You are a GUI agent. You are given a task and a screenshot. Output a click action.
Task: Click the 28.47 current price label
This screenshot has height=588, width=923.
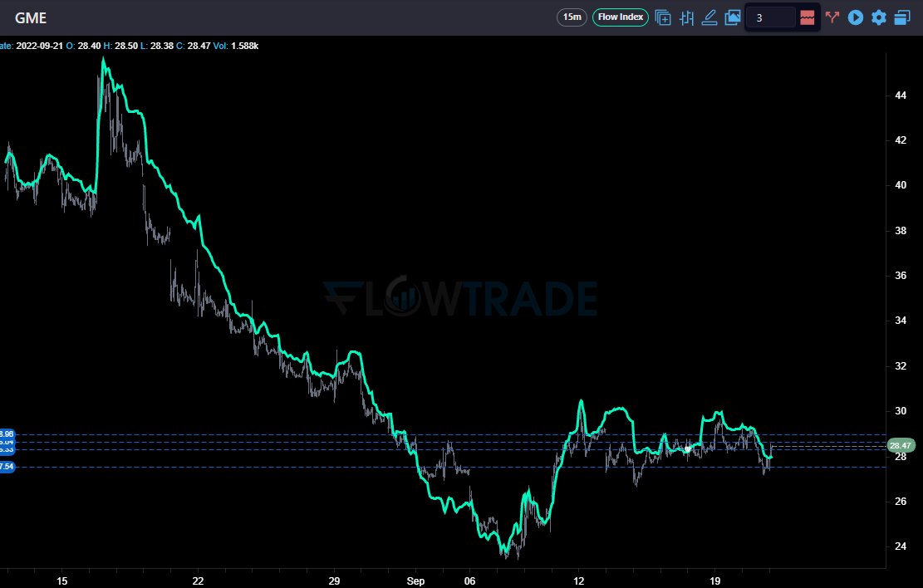click(900, 445)
